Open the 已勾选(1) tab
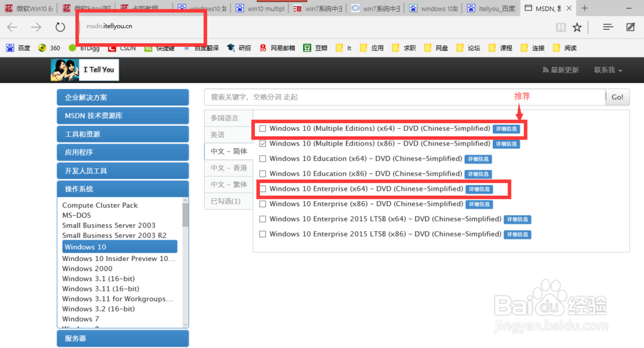Viewport: 644px width, 348px height. [229, 201]
